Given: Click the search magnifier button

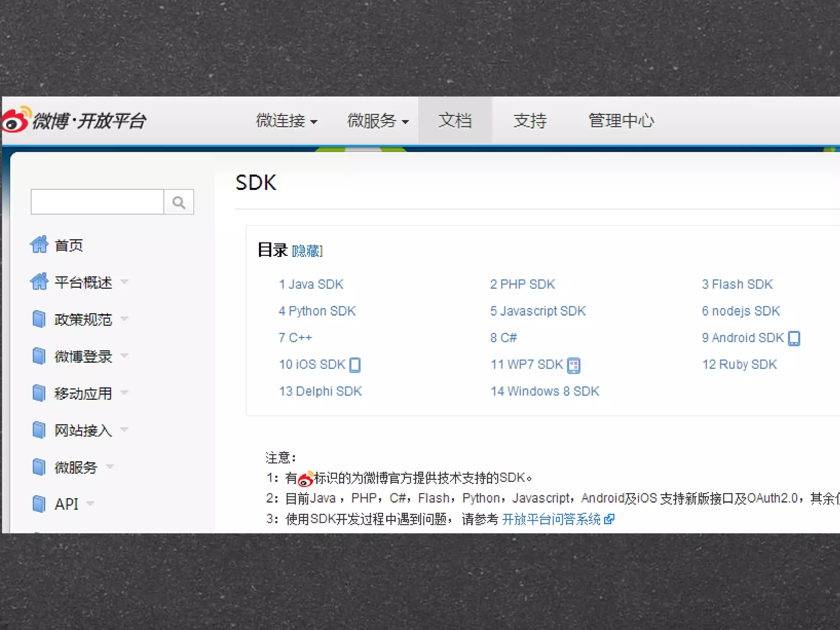Looking at the screenshot, I should (179, 202).
